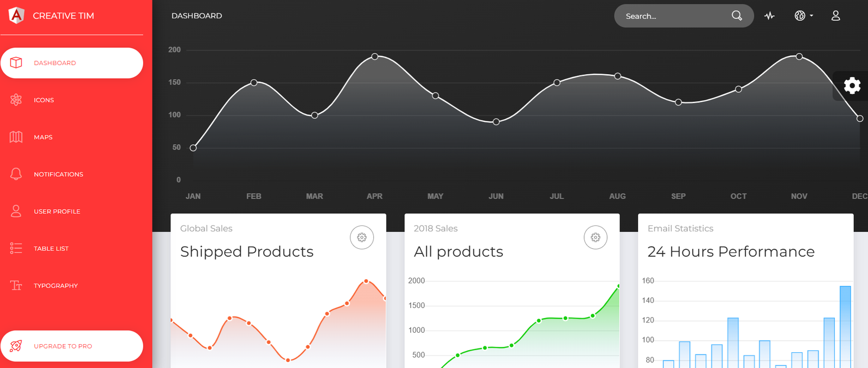Screen dimensions: 868x368
Task: Click the top green point on All products chart
Action: point(618,286)
